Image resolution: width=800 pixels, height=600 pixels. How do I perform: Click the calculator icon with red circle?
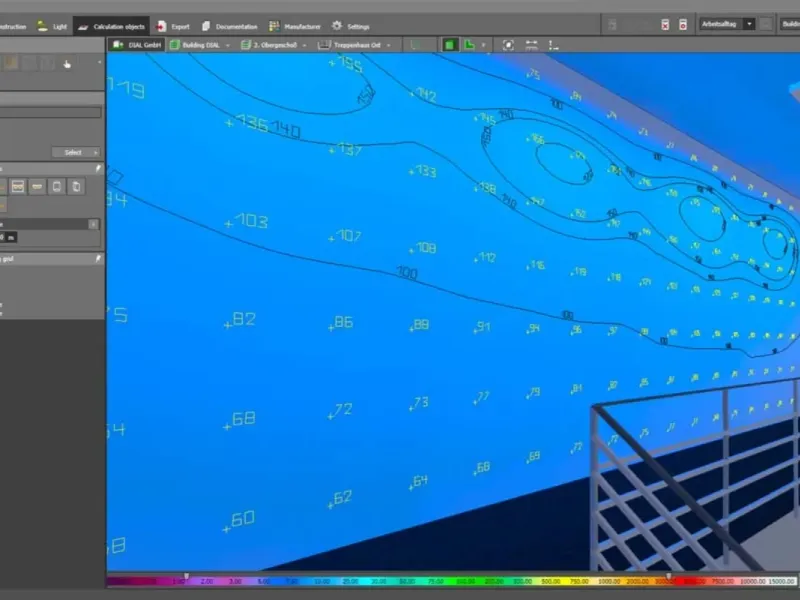click(683, 24)
